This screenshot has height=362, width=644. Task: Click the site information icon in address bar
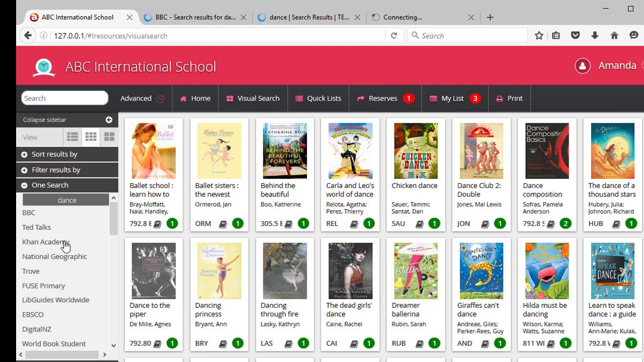(43, 36)
